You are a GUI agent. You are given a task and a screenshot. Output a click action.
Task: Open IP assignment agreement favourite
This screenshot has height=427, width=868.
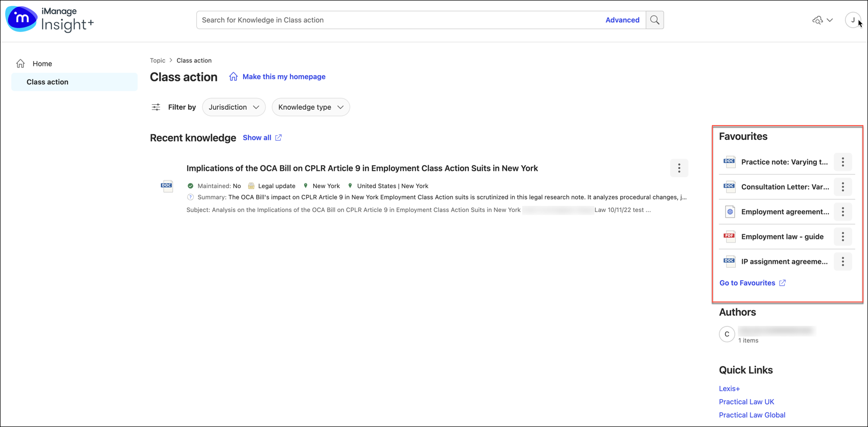[x=785, y=262]
